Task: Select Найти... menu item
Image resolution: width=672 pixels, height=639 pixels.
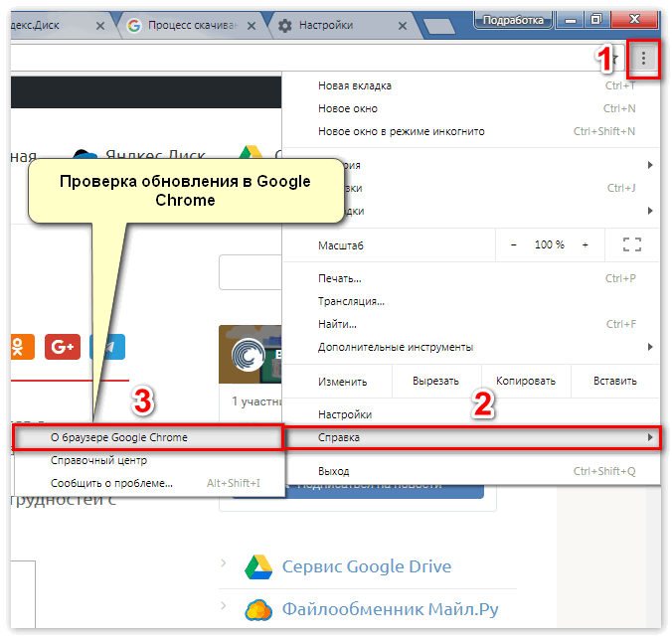Action: point(470,324)
